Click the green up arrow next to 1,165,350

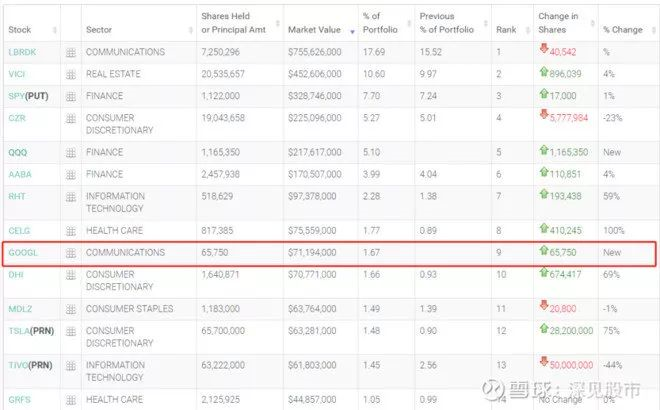pyautogui.click(x=544, y=149)
